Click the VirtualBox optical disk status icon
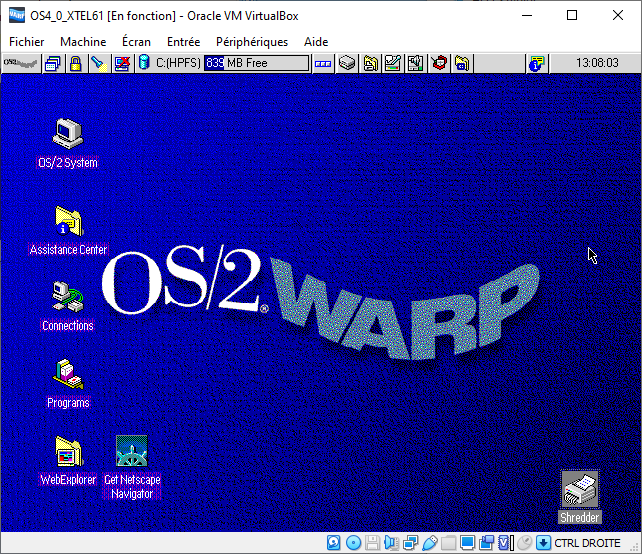The image size is (642, 554). click(353, 543)
